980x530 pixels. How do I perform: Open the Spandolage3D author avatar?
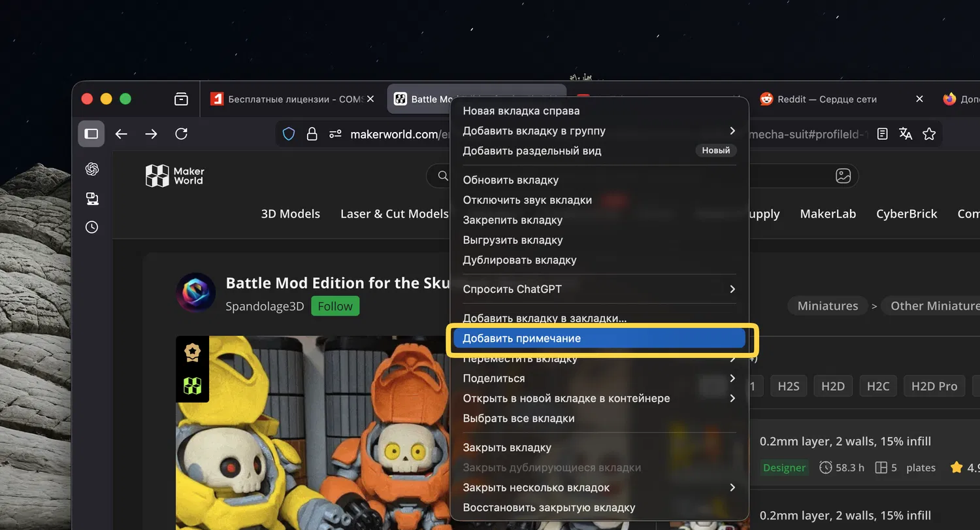[x=195, y=292]
